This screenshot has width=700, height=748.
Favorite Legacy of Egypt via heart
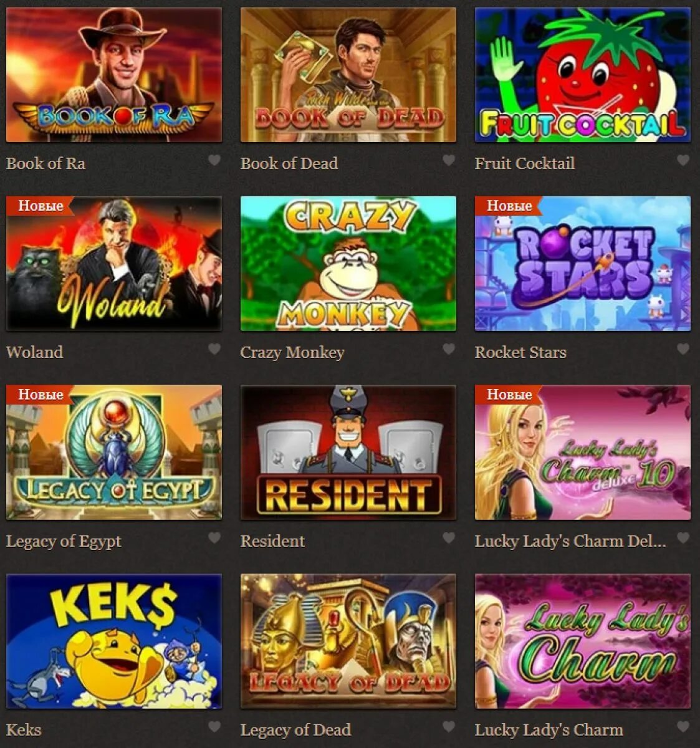pos(214,538)
